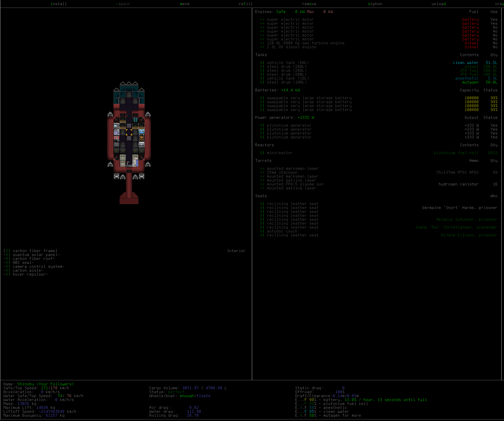
Task: Select Germaine 'Snort' Harms, prisoner
Action: [x=460, y=208]
